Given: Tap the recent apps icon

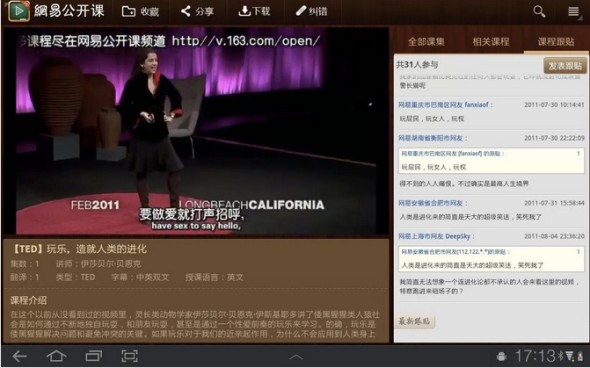Looking at the screenshot, I should (93, 356).
